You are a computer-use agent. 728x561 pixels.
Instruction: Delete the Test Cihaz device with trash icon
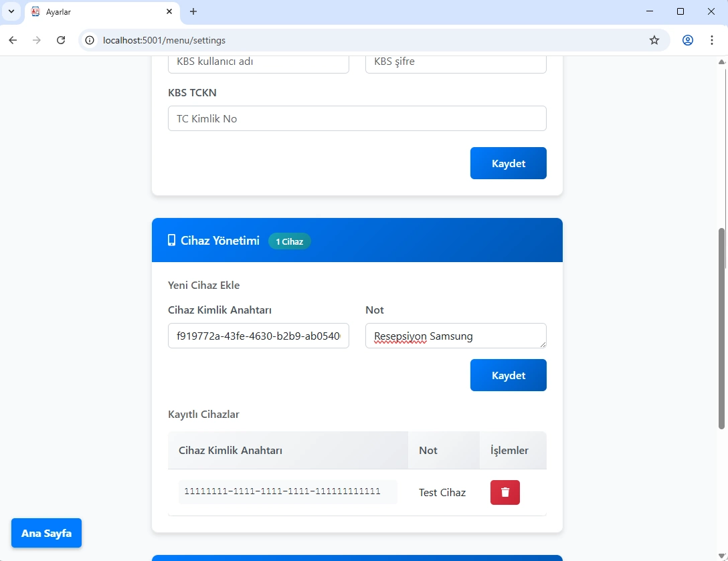[x=505, y=492]
